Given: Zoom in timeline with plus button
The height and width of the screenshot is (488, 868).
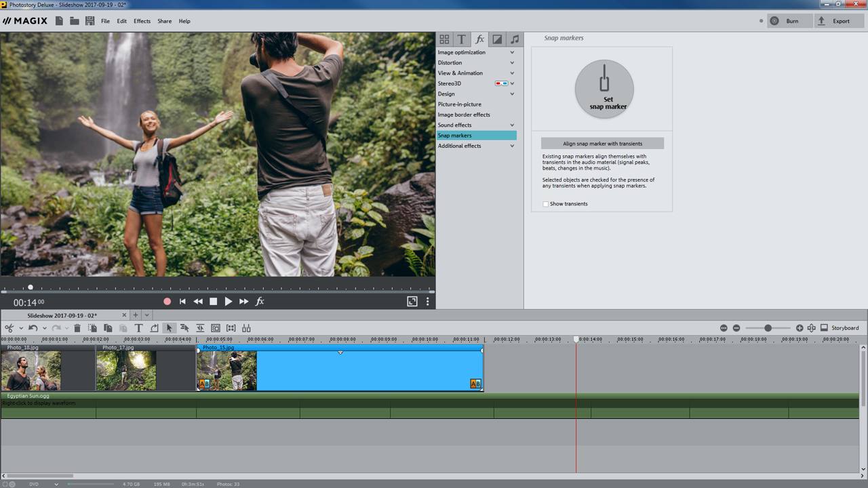Looking at the screenshot, I should (800, 328).
